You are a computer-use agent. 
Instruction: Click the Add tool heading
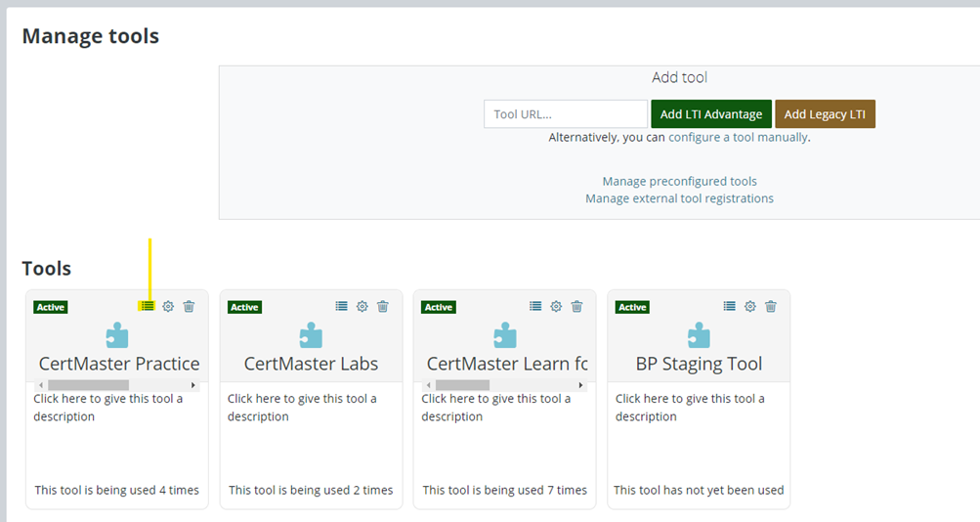point(679,77)
